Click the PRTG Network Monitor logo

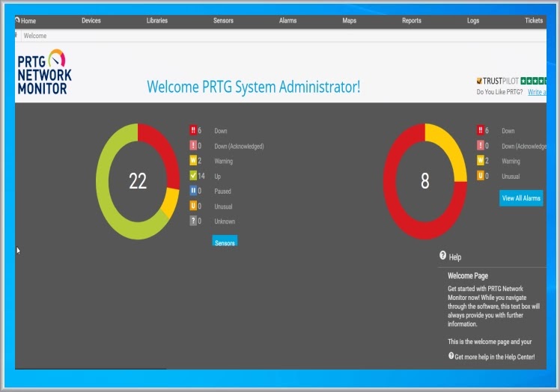coord(44,72)
